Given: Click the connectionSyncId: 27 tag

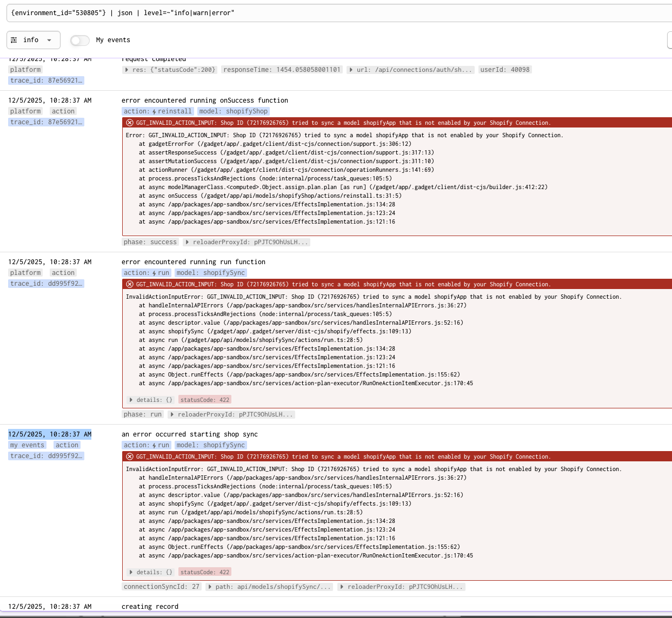Looking at the screenshot, I should (x=162, y=587).
